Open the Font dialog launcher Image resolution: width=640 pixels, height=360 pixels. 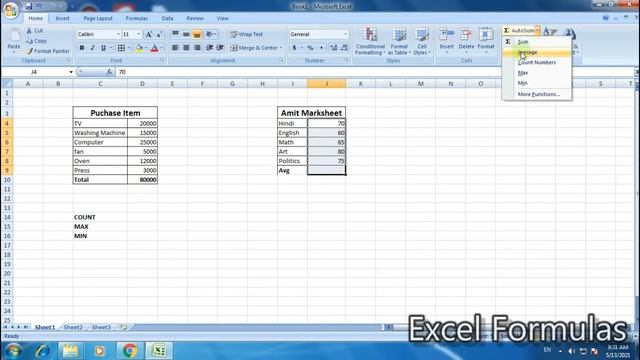point(162,60)
